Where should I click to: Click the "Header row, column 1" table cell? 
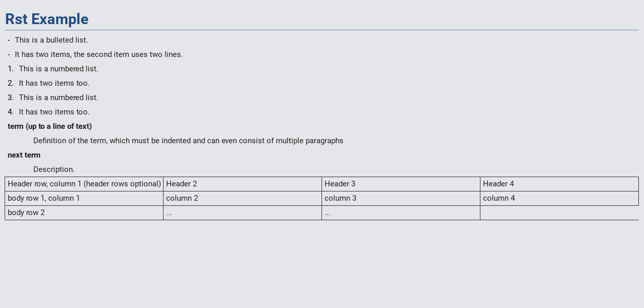click(x=84, y=184)
